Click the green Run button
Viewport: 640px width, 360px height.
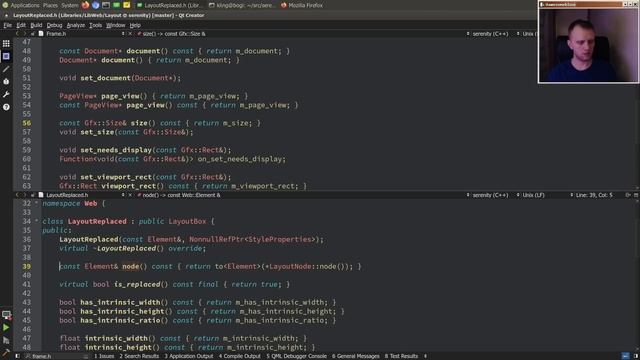click(x=6, y=327)
